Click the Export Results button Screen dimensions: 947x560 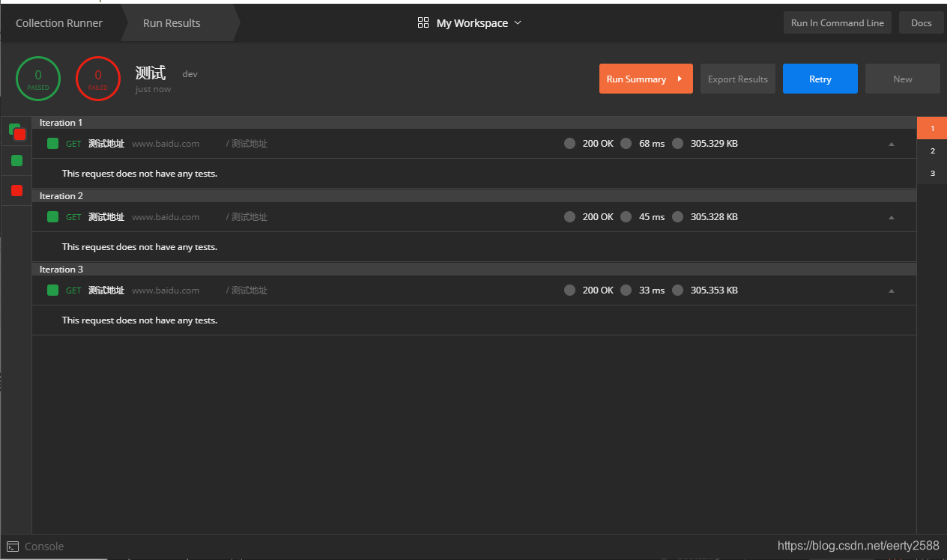coord(738,79)
